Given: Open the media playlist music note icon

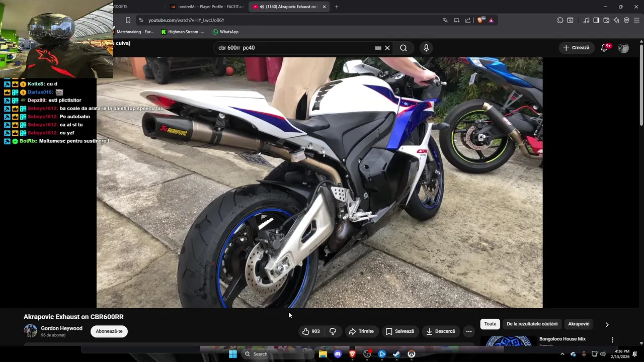Looking at the screenshot, I should point(586,20).
